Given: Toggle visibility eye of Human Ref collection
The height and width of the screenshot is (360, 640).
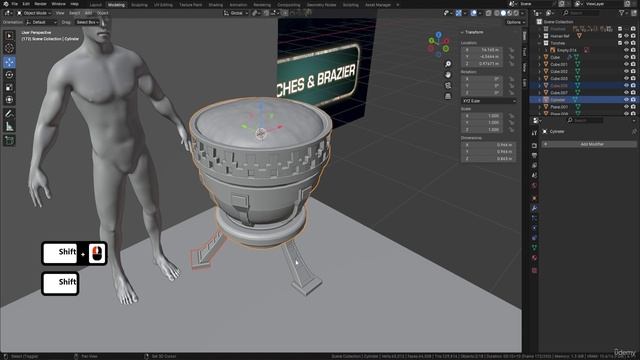Looking at the screenshot, I should (x=626, y=36).
